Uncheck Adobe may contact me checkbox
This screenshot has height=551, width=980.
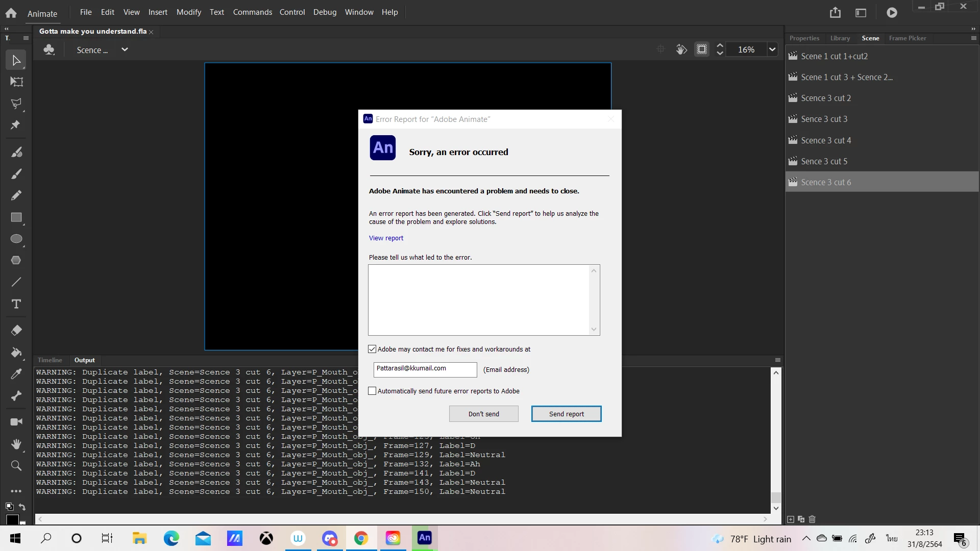click(x=372, y=349)
